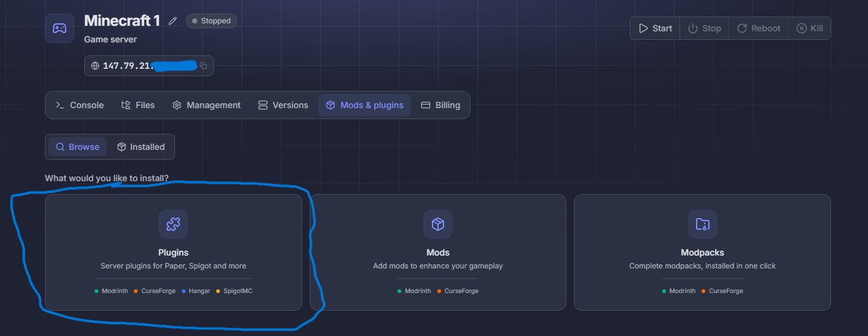Screen dimensions: 868x336
Task: Click 'Server plugins for Paper, Spigot and more'
Action: pyautogui.click(x=173, y=266)
